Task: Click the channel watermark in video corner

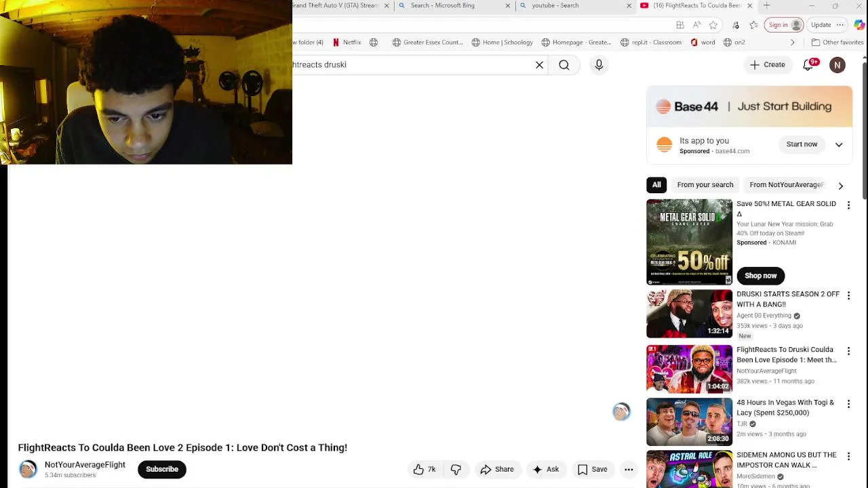Action: coord(621,411)
